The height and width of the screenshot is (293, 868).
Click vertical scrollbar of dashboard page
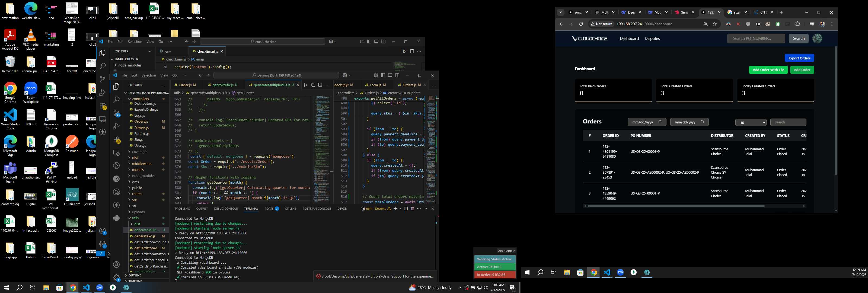click(836, 111)
